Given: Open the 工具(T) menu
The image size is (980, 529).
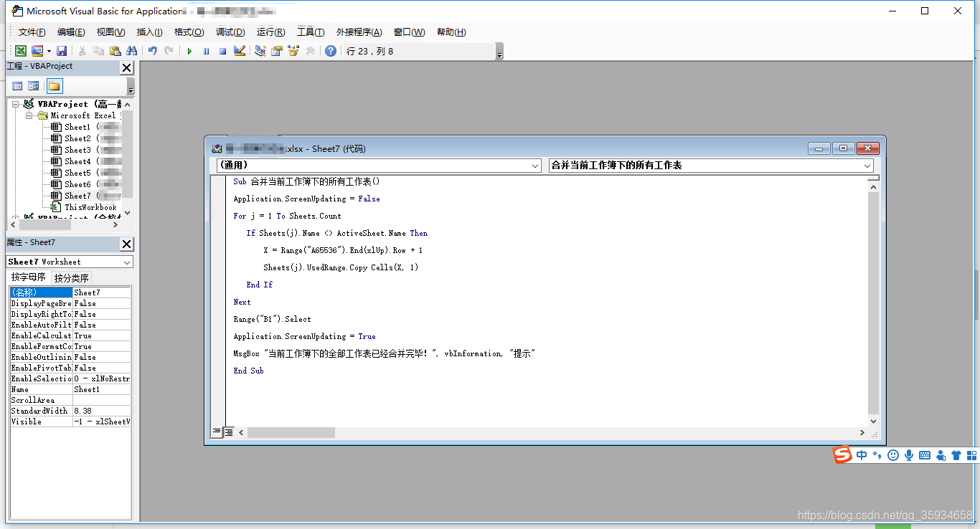Looking at the screenshot, I should [x=311, y=32].
